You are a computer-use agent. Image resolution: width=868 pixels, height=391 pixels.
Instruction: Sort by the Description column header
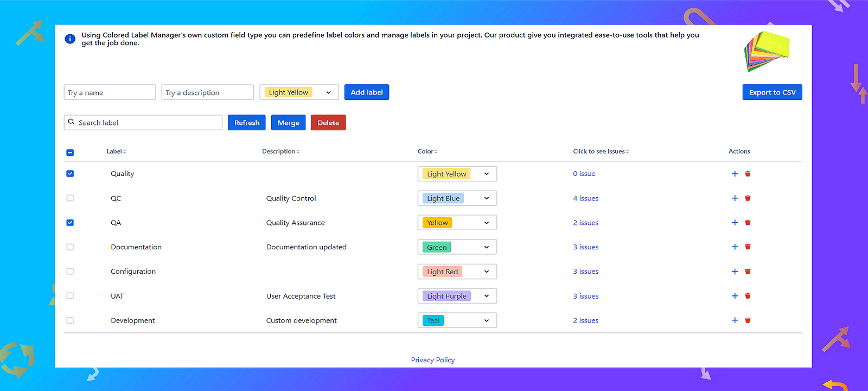(280, 152)
